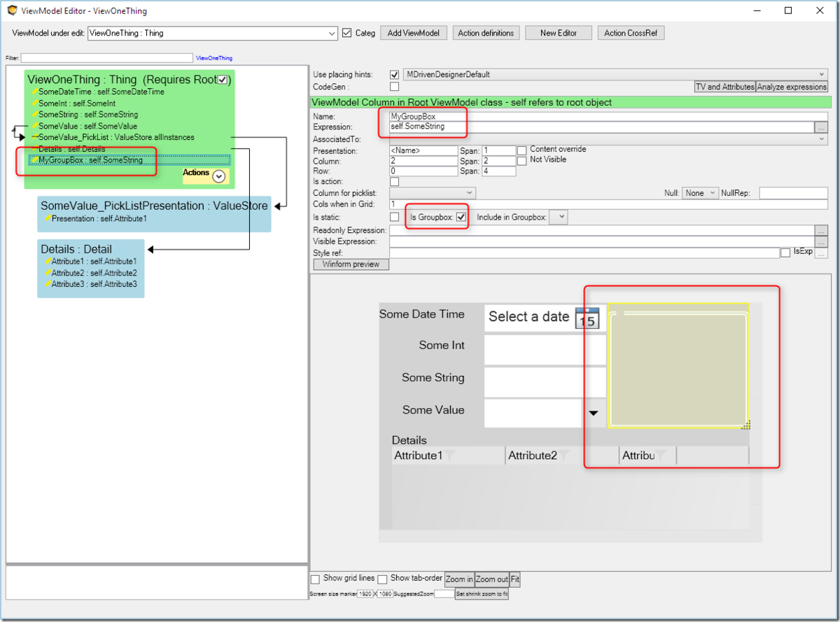The width and height of the screenshot is (840, 622).
Task: Click the filter icon on the Attribute2 column
Action: [x=564, y=455]
